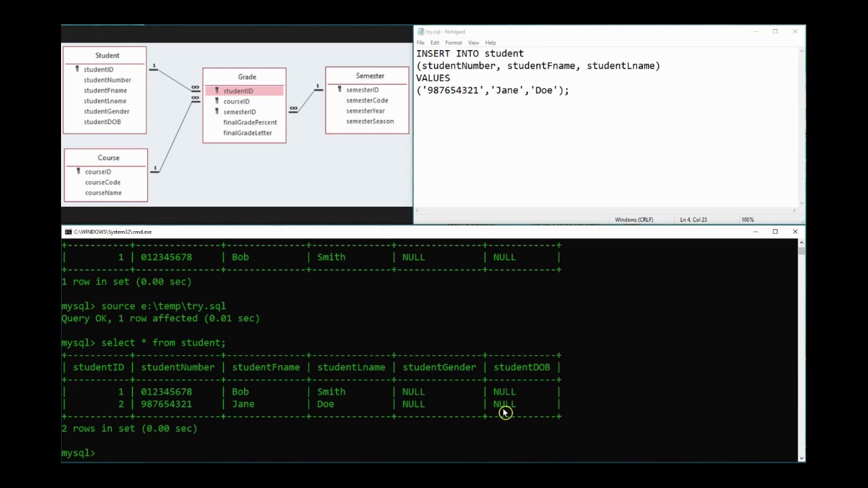Click Windows (CRLF) in Notepad status bar
The width and height of the screenshot is (868, 488).
coord(634,220)
